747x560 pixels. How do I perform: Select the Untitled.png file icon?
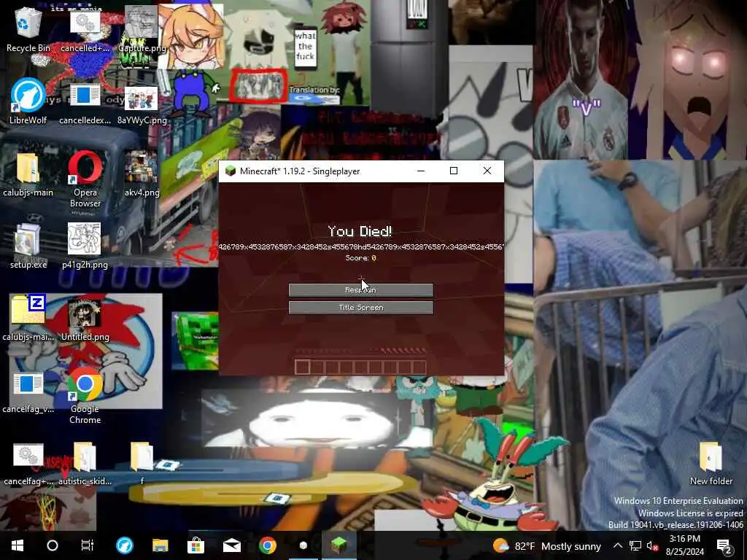click(85, 318)
